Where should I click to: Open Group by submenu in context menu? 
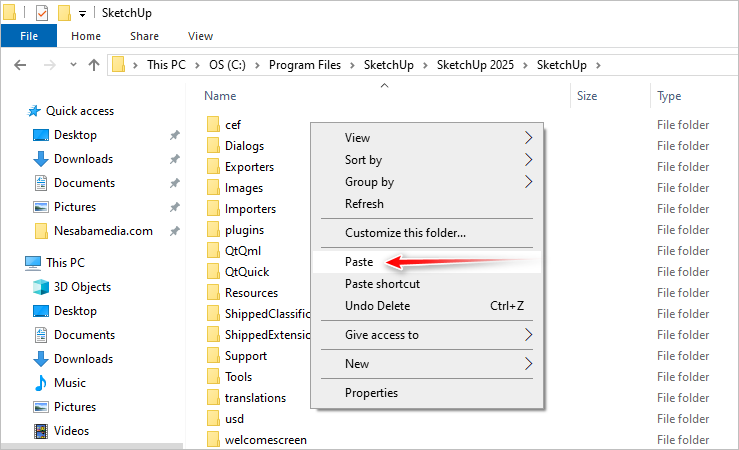[427, 182]
